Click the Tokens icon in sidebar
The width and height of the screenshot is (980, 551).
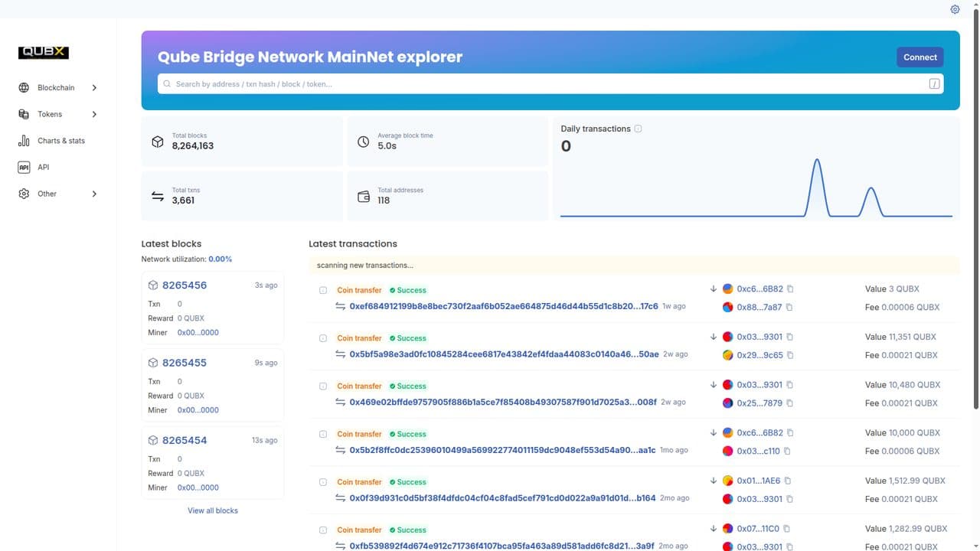point(24,114)
